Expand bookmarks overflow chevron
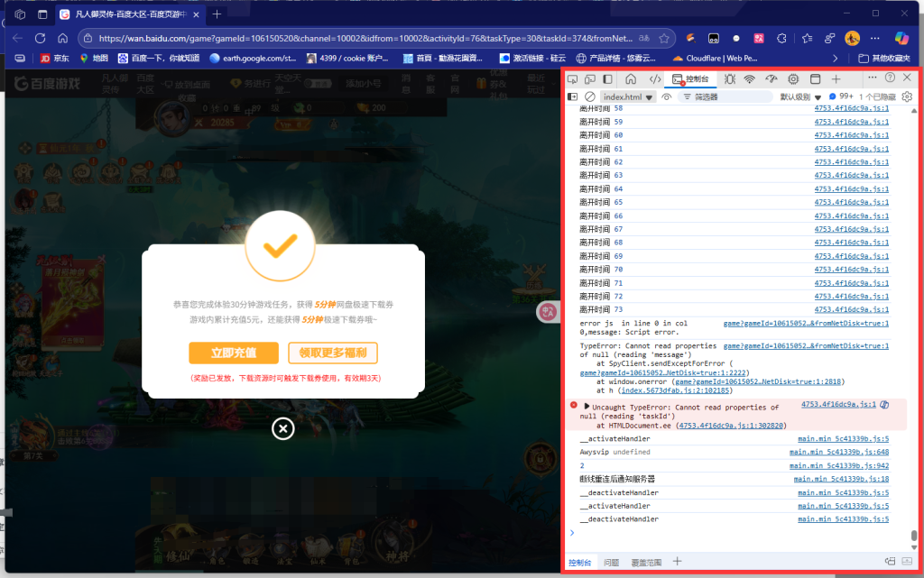 tap(835, 59)
